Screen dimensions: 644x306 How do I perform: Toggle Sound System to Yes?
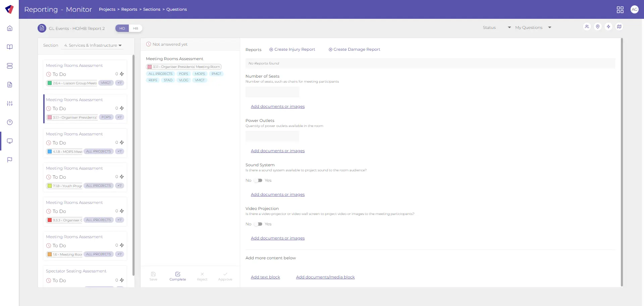coord(259,180)
